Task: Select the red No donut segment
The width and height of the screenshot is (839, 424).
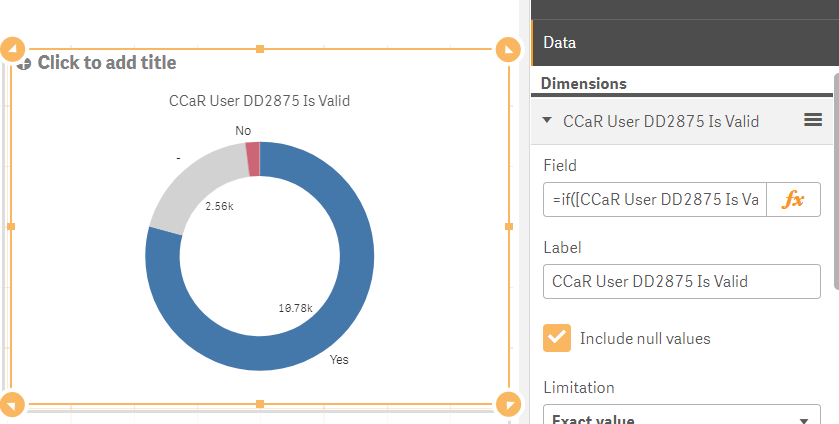Action: [x=253, y=159]
